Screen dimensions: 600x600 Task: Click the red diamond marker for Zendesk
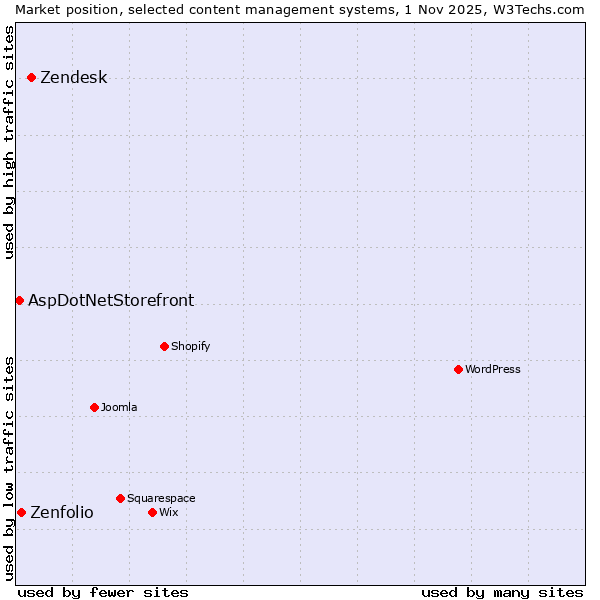coord(31,77)
